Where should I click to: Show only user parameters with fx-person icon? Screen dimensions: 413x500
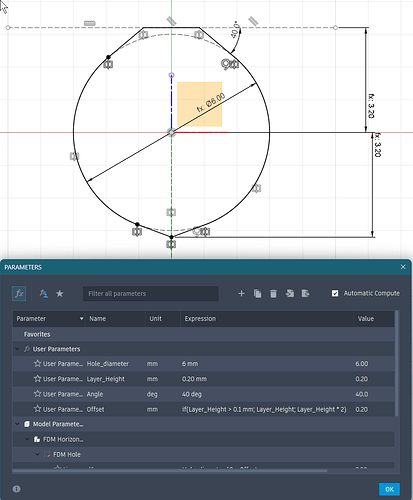(x=44, y=293)
